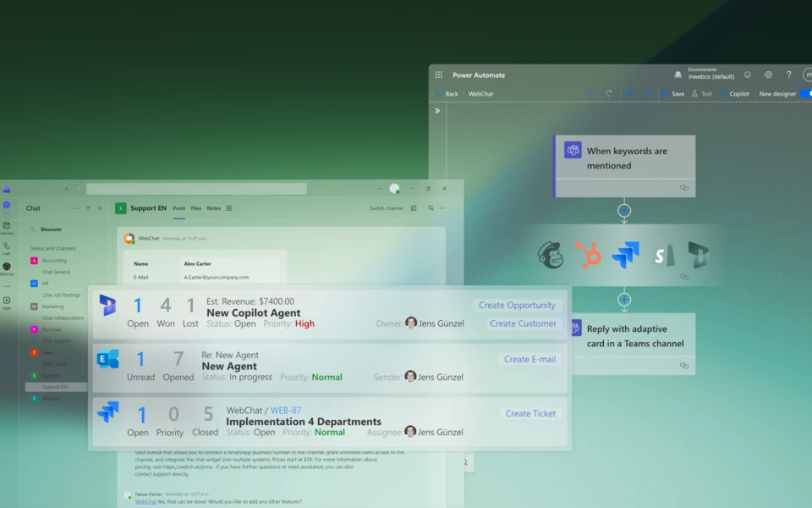Add a step below the connector icons
Screen dimensions: 812x508
[624, 300]
